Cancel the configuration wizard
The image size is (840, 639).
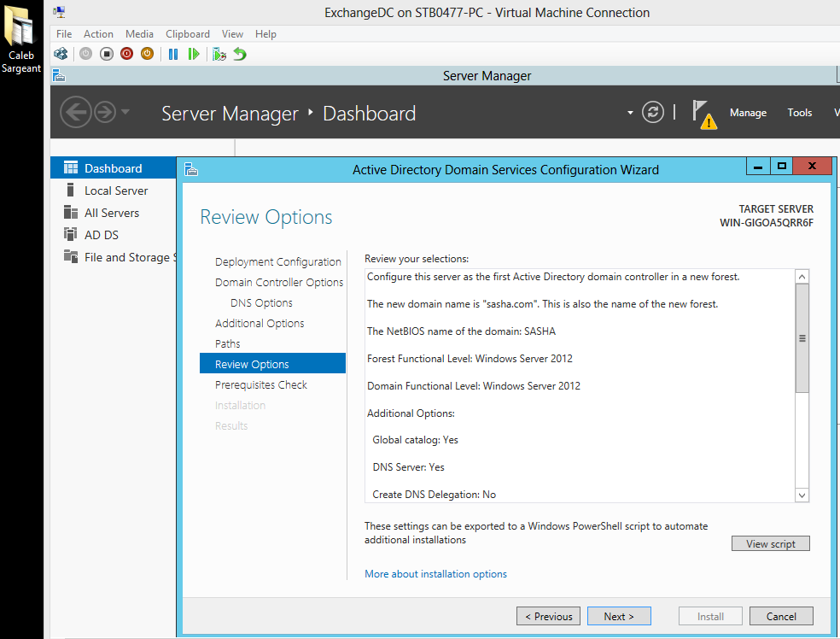tap(781, 617)
